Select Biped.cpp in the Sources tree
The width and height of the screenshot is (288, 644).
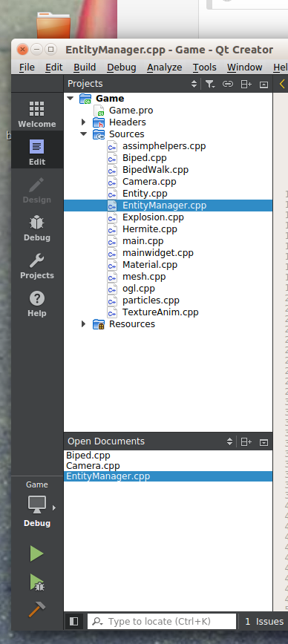(144, 158)
